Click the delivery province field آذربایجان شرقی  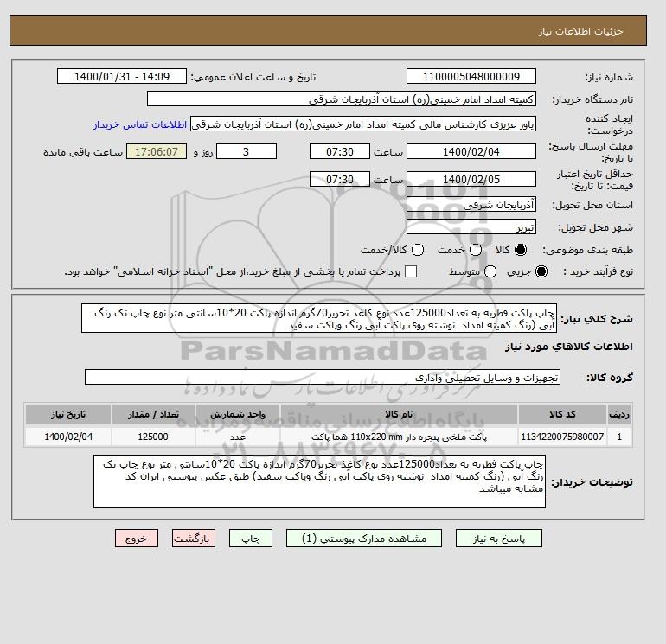click(x=471, y=205)
